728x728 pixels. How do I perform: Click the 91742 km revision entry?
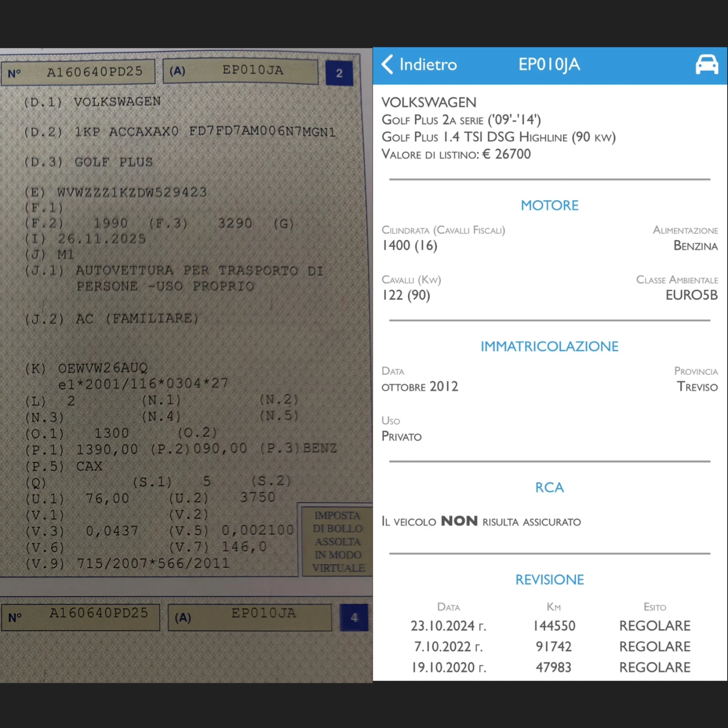click(x=553, y=647)
